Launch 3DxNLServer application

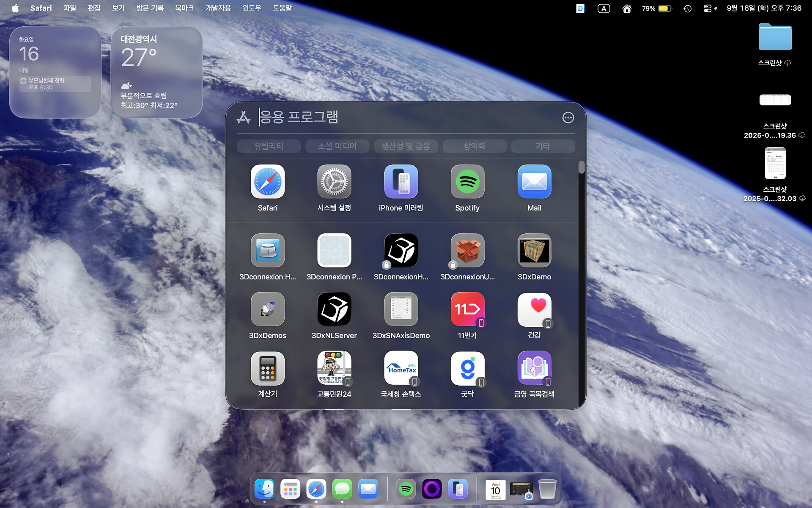tap(334, 309)
